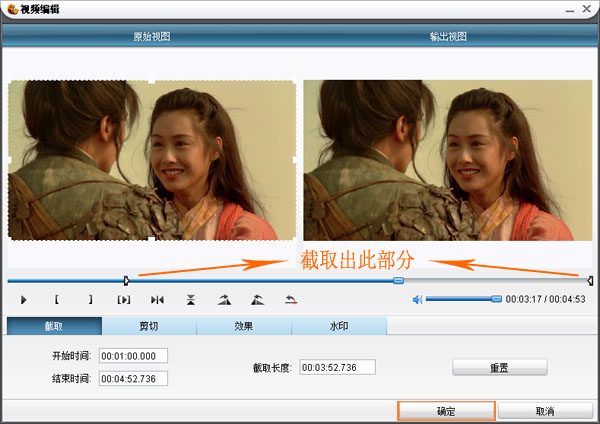Switch to the 截取 tab

point(54,326)
